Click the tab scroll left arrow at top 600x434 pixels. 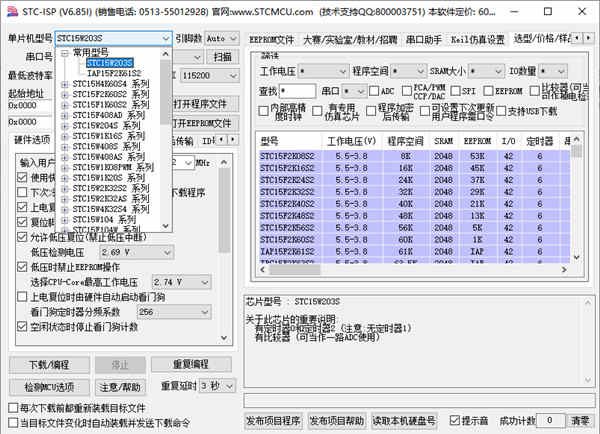(x=577, y=38)
